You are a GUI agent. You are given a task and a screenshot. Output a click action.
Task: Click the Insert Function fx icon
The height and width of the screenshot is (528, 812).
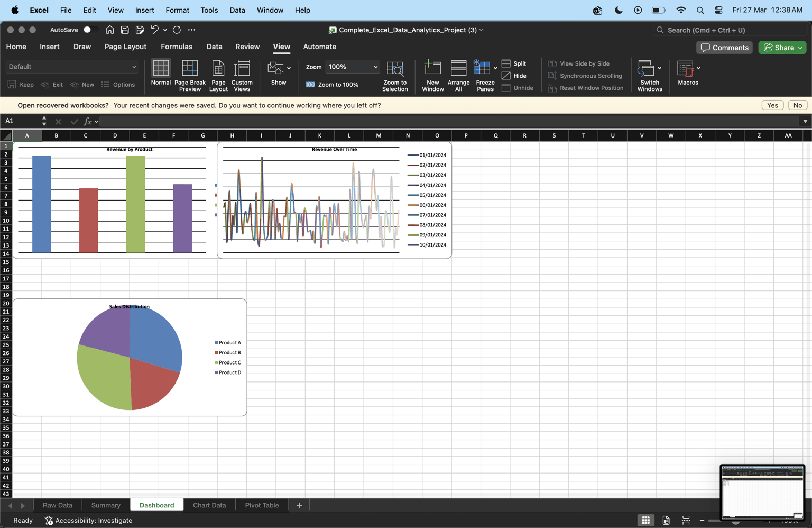coord(88,121)
